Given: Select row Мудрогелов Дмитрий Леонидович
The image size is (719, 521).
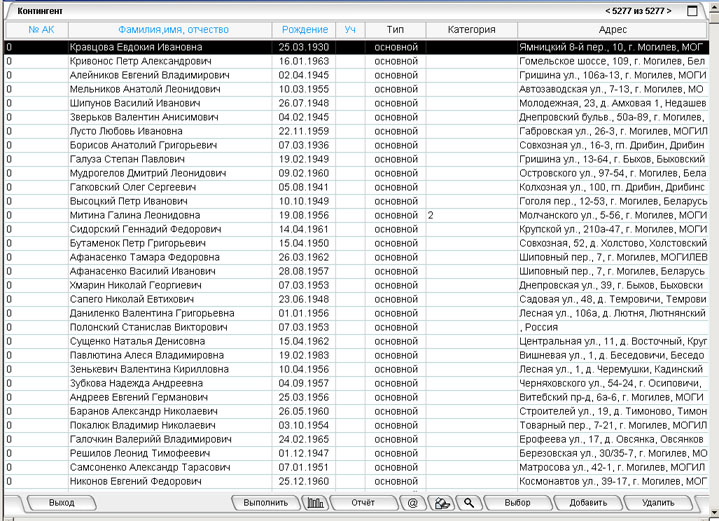Looking at the screenshot, I should coord(356,173).
